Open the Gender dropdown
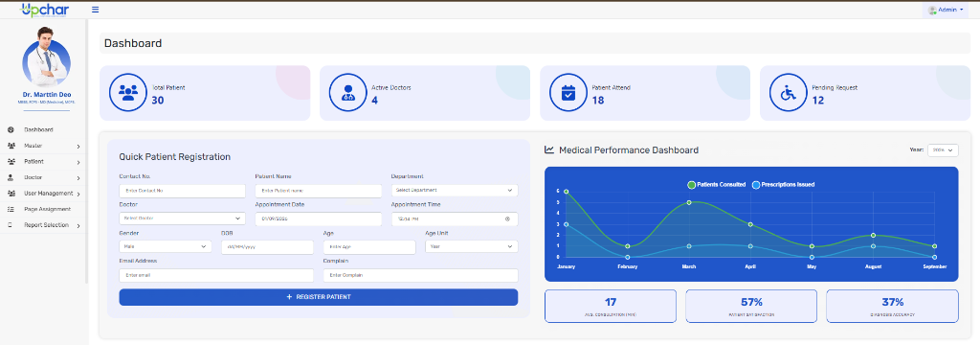Image resolution: width=980 pixels, height=345 pixels. [x=166, y=246]
